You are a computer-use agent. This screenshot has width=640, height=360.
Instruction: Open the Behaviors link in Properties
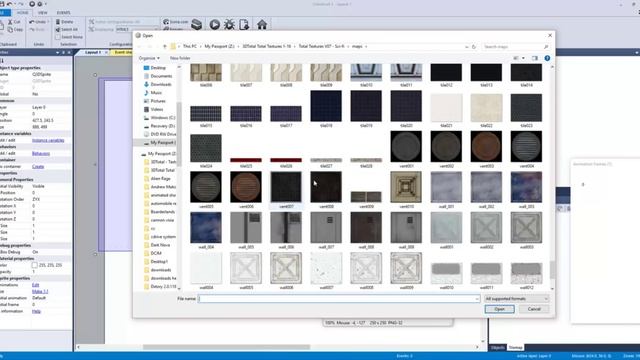pyautogui.click(x=41, y=153)
